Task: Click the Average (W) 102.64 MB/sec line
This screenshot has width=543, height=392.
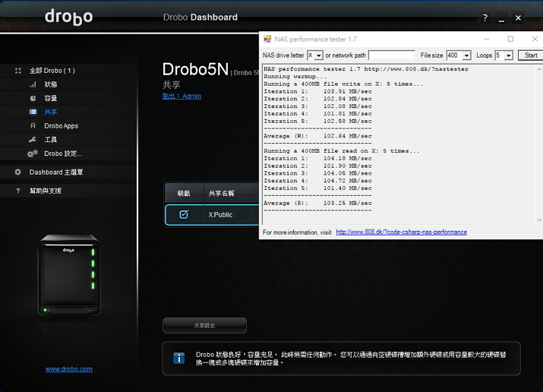Action: click(x=317, y=136)
